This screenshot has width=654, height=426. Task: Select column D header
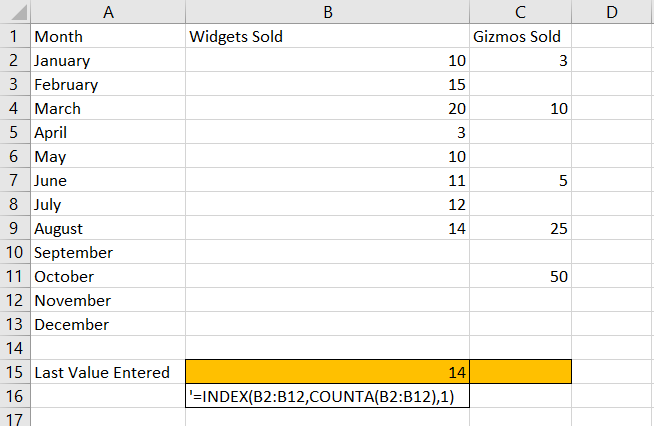612,12
